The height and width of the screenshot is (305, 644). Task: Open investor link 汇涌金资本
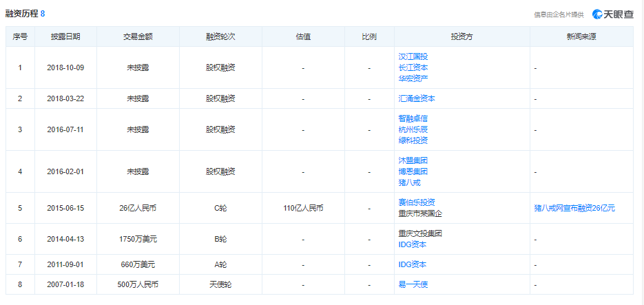pos(417,98)
